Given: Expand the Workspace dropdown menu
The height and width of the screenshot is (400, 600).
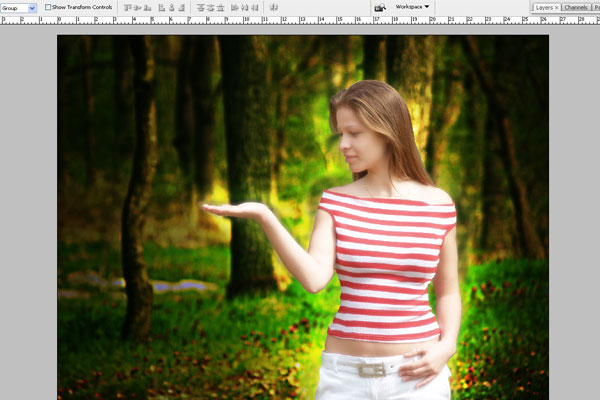Looking at the screenshot, I should point(413,7).
